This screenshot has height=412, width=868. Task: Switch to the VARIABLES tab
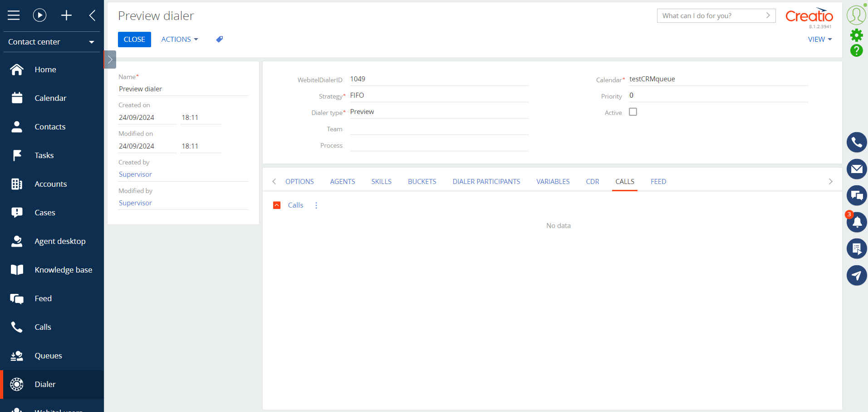click(x=553, y=182)
